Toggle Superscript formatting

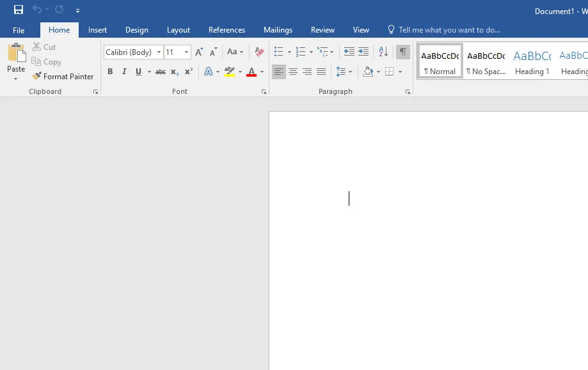pyautogui.click(x=189, y=72)
